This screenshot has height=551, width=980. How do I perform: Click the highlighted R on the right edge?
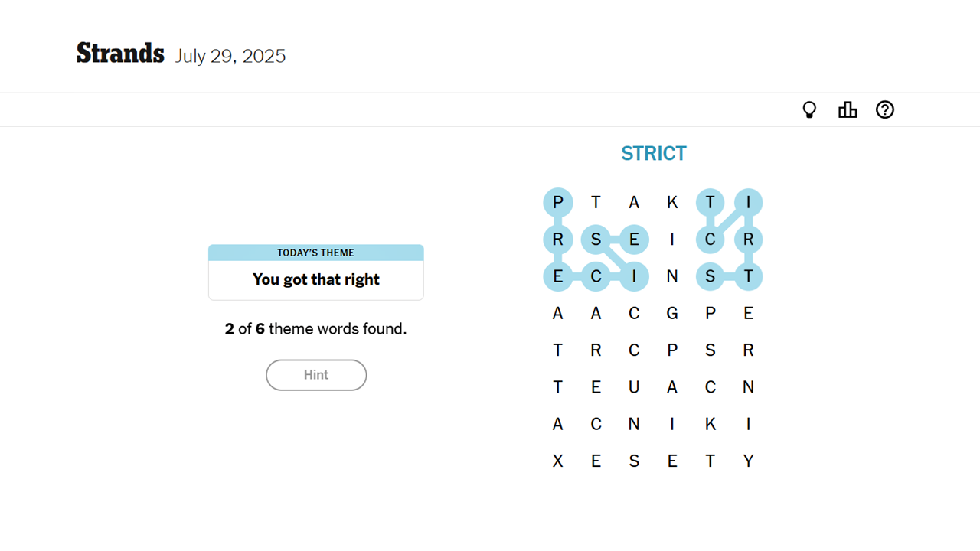pyautogui.click(x=749, y=239)
